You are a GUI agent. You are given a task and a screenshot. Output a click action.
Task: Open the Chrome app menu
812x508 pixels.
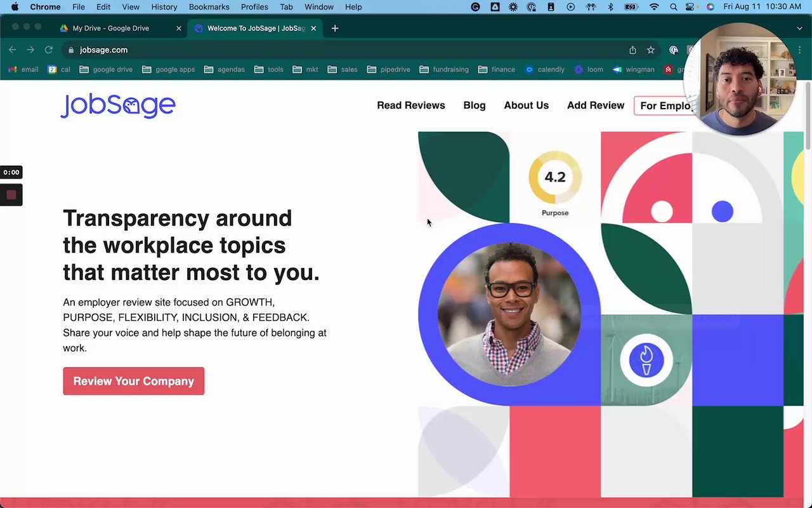click(45, 7)
